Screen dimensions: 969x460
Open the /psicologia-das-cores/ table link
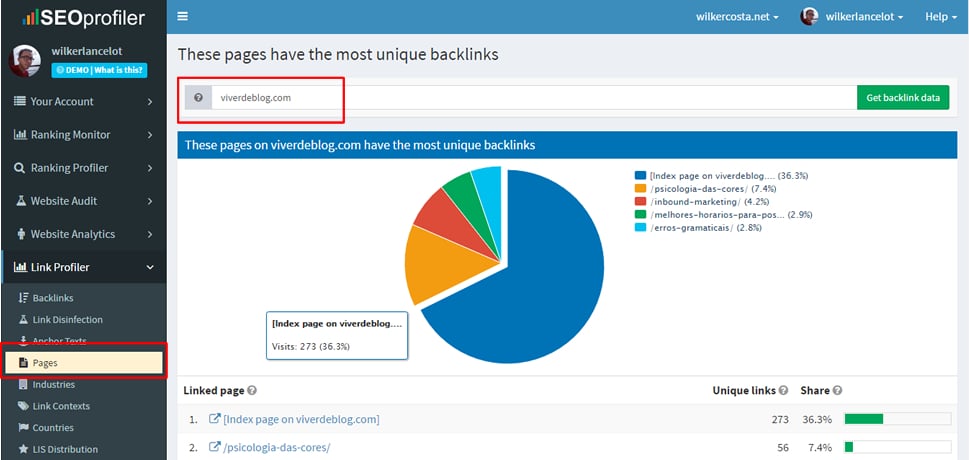(276, 447)
